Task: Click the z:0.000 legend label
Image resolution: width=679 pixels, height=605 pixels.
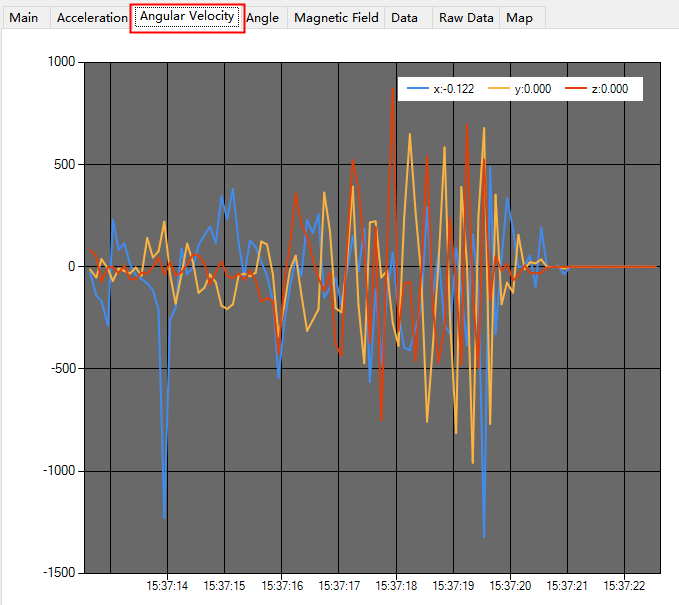Action: pyautogui.click(x=610, y=89)
